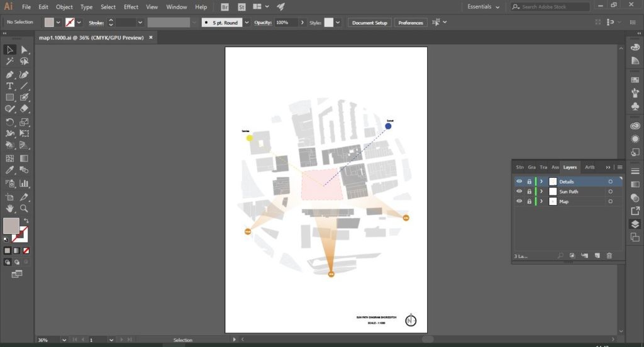Image resolution: width=644 pixels, height=347 pixels.
Task: Open the Object menu
Action: (64, 7)
